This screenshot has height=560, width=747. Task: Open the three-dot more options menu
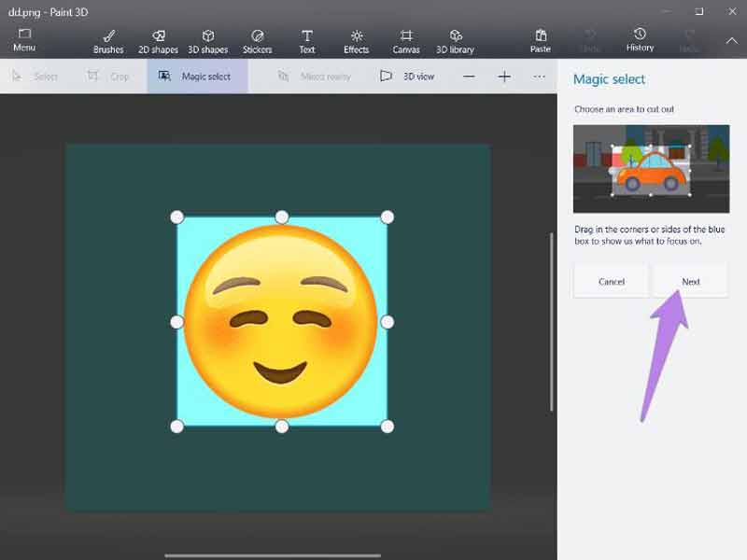pos(539,77)
